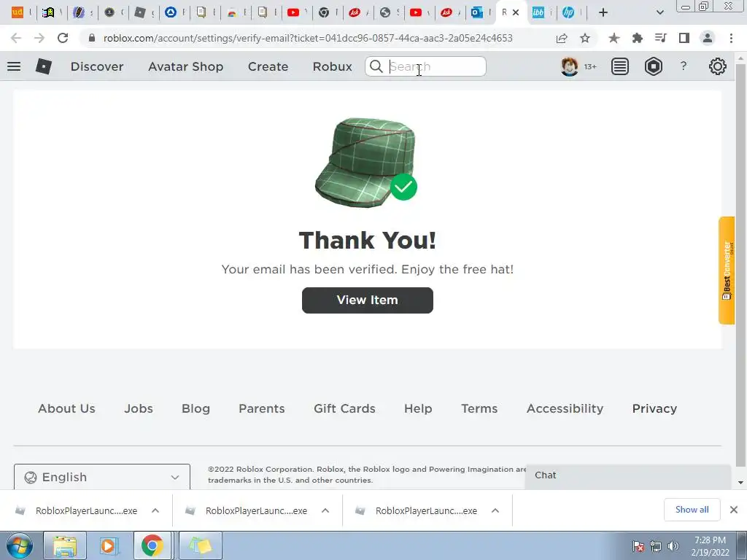Click Show all downloads button
The width and height of the screenshot is (747, 560).
692,510
